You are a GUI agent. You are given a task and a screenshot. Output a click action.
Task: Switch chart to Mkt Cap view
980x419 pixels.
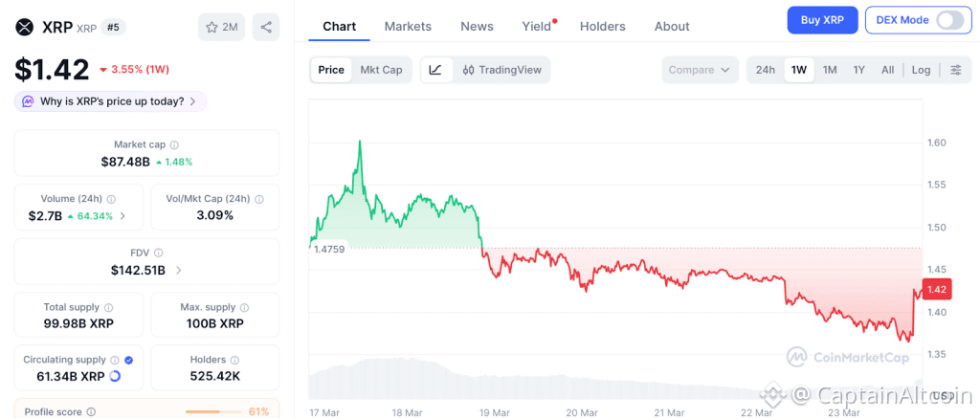coord(381,70)
